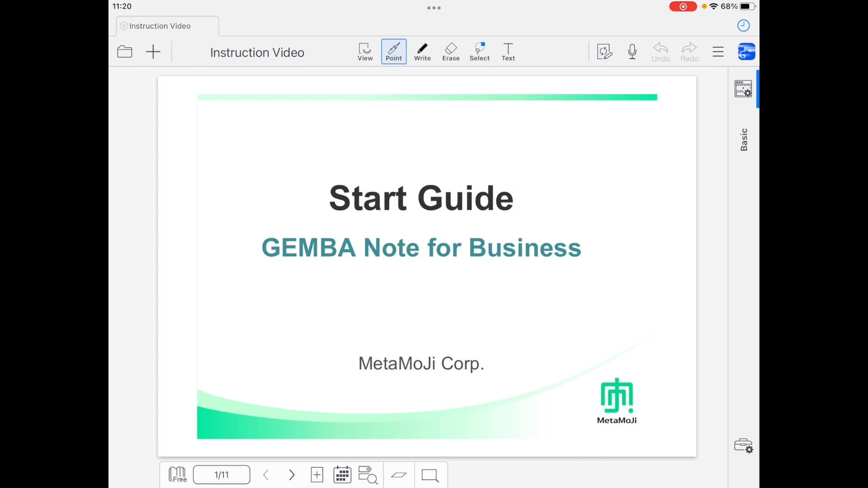Tap the Instruction Video note title
Image resolution: width=868 pixels, height=488 pixels.
pyautogui.click(x=257, y=52)
